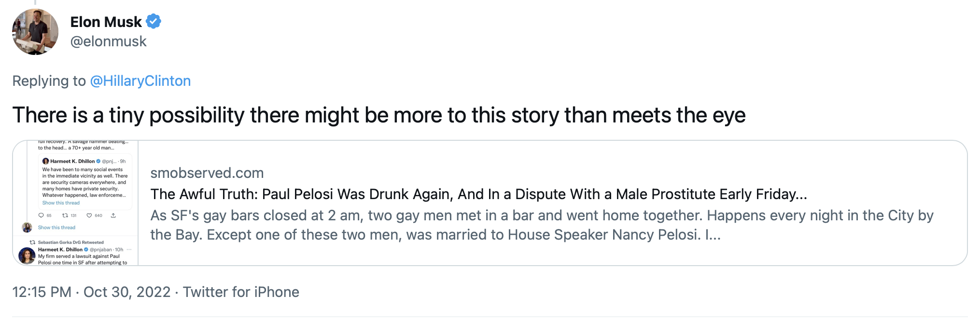The image size is (980, 323).
Task: Open 'The Awful Truth' article headline
Action: click(478, 194)
